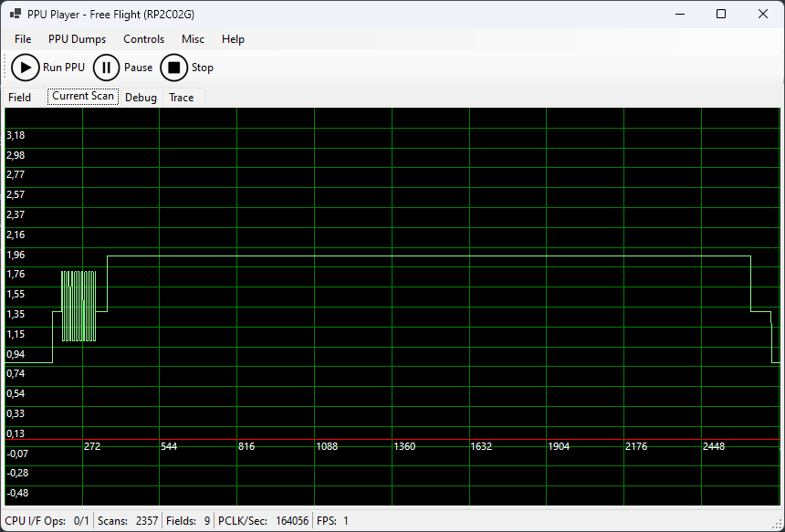Viewport: 785px width, 532px height.
Task: Click the 816 x-axis label
Action: tap(246, 446)
